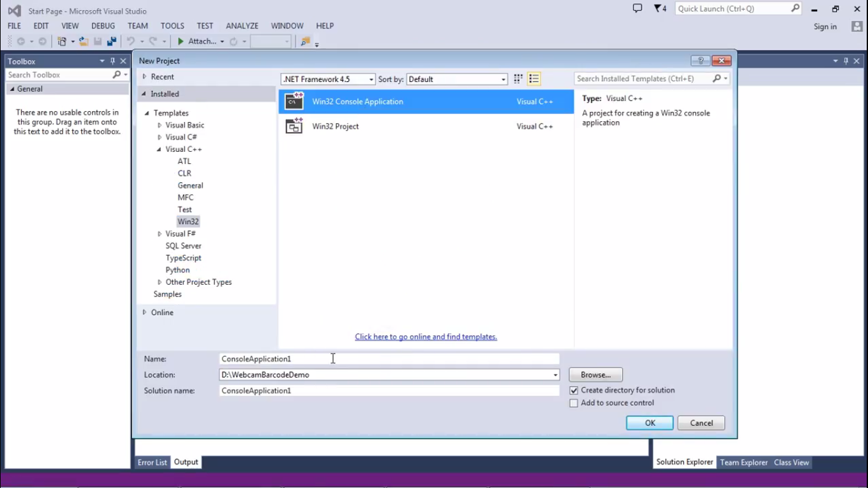Screen dimensions: 868x488
Task: Select the SQL Server template category
Action: pyautogui.click(x=184, y=246)
